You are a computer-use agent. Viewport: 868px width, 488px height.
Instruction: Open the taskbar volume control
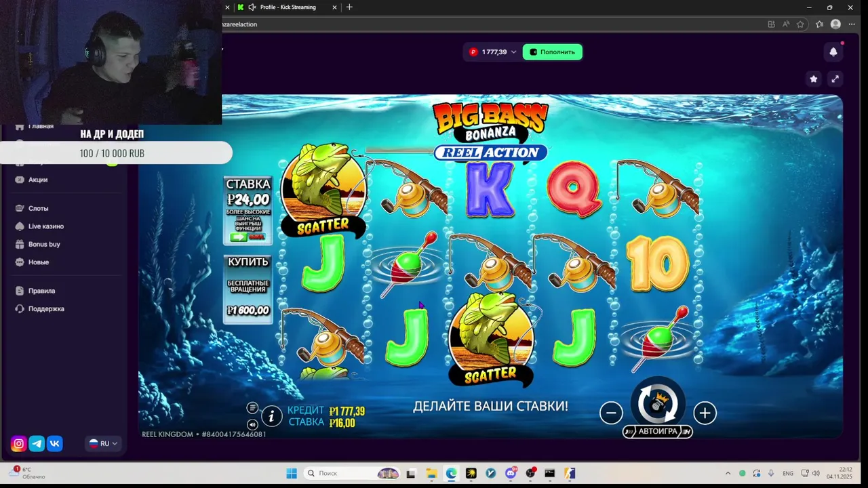816,473
